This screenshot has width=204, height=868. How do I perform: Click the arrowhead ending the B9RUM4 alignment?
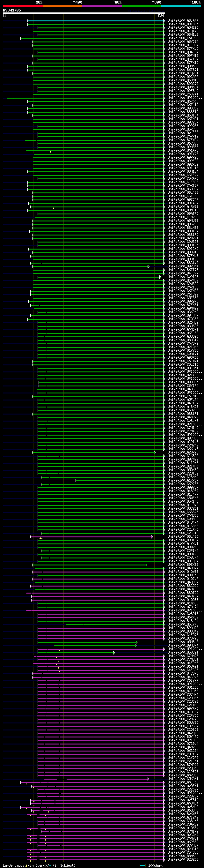click(149, 266)
